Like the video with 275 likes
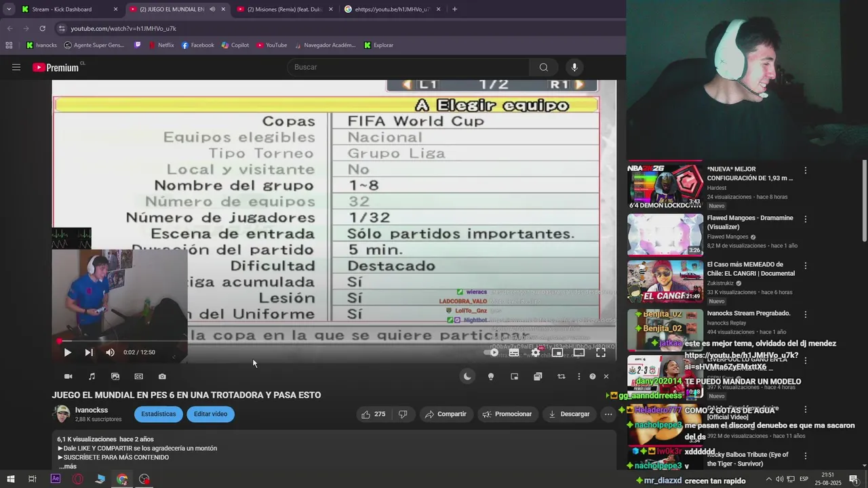Viewport: 868px width, 488px height. coord(374,414)
